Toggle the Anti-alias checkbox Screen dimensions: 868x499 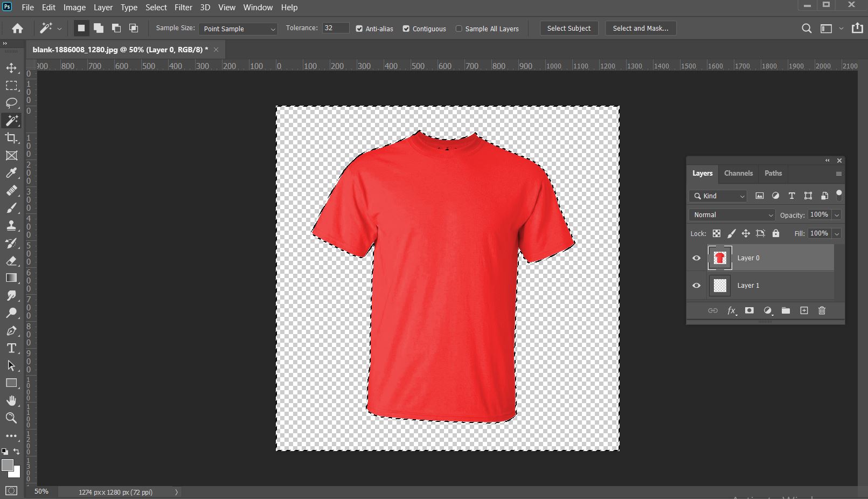pos(359,29)
